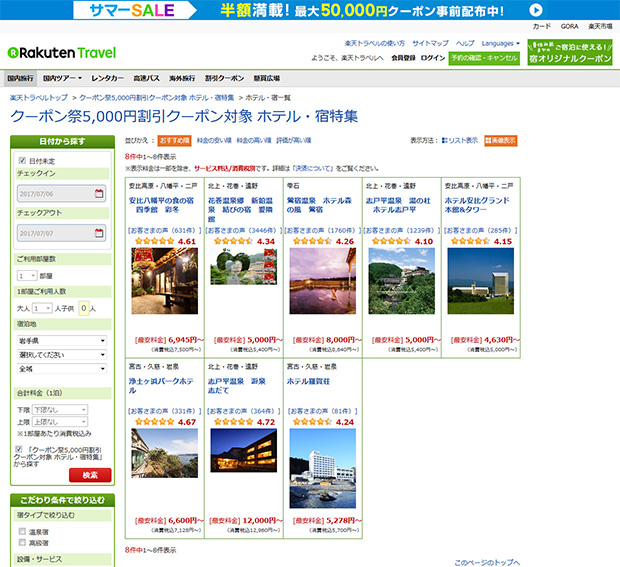Open the check-out calendar icon
620x567 pixels.
(99, 233)
